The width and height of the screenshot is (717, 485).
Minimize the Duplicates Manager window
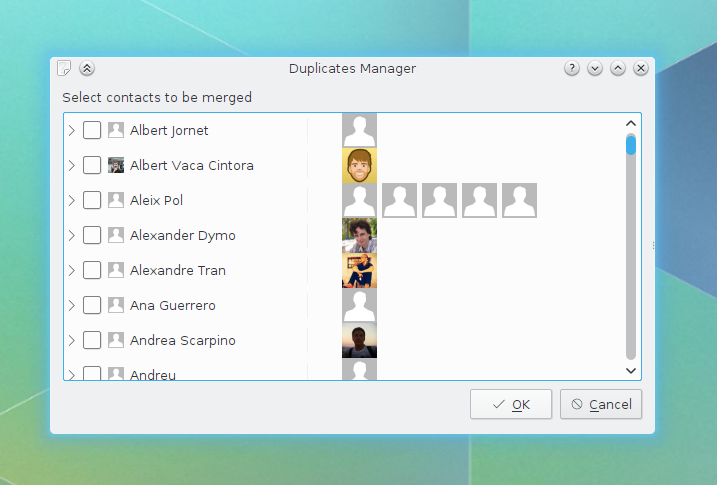(x=594, y=68)
